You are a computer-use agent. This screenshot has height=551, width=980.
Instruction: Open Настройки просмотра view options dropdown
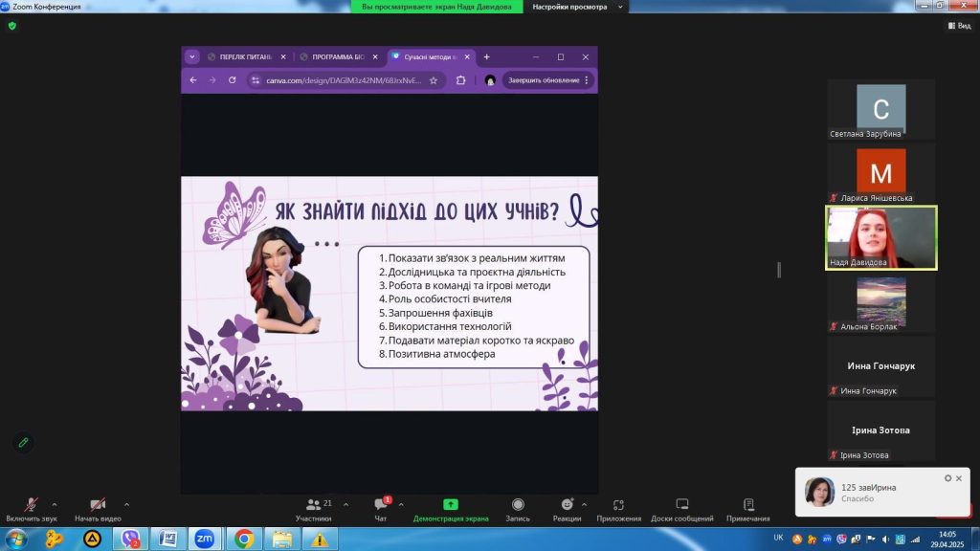pos(577,7)
